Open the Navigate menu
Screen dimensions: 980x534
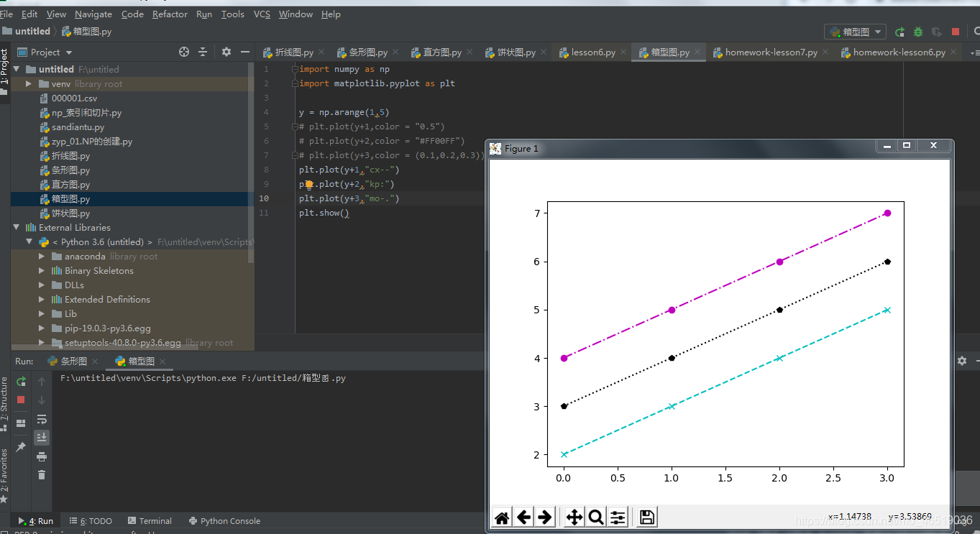point(93,14)
